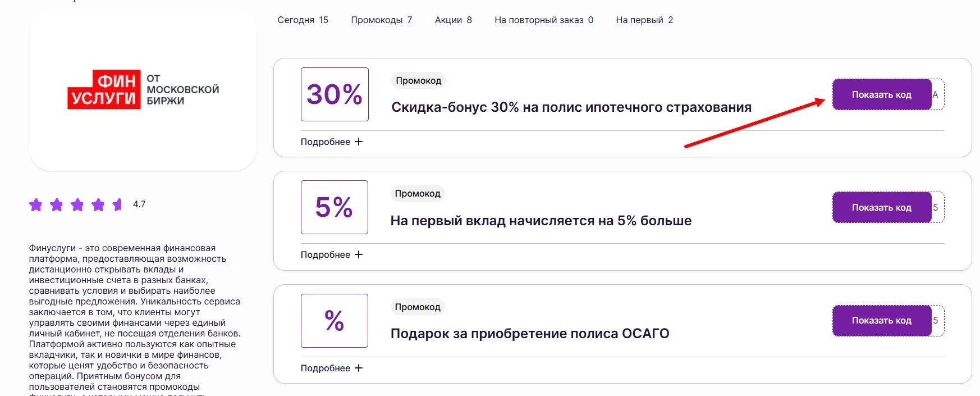Click Показать код for mortgage insurance discount

point(883,94)
